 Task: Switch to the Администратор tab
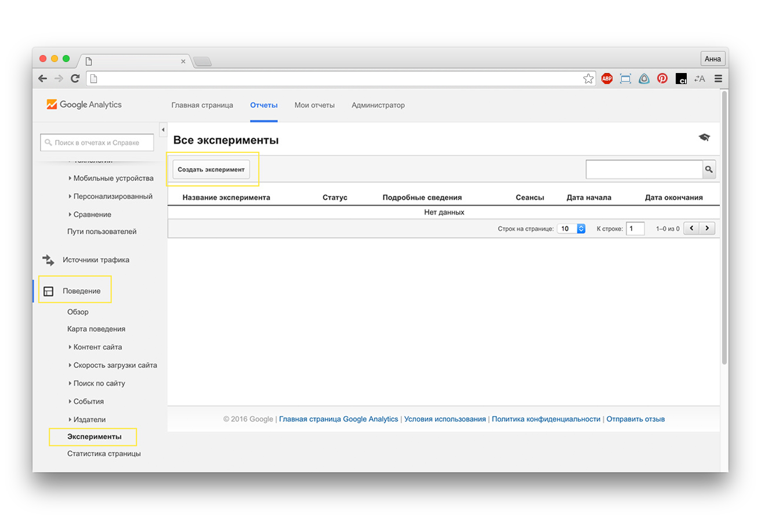point(378,105)
